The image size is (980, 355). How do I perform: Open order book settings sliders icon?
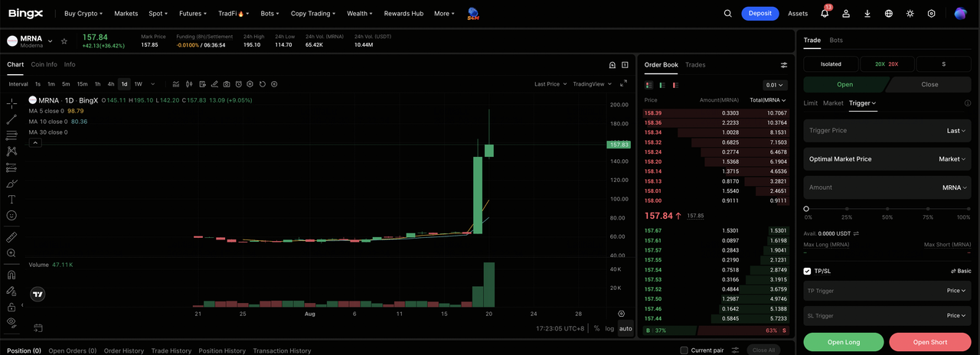784,65
